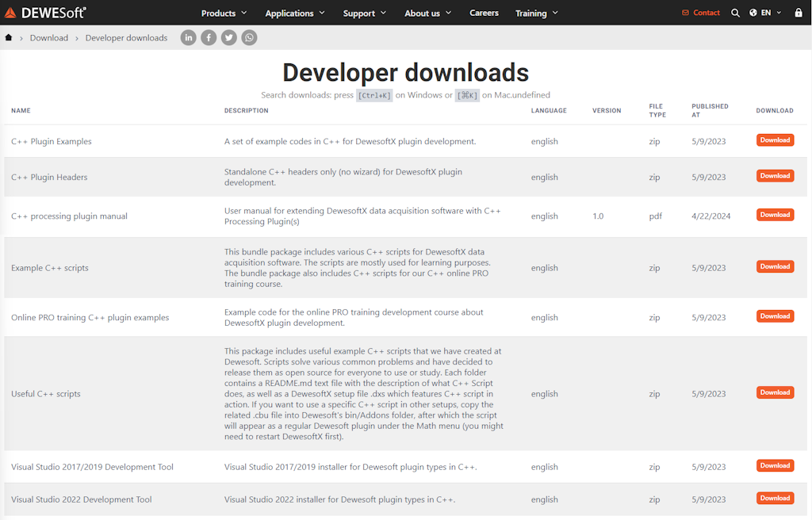Click version 1.0 cell

click(x=598, y=216)
